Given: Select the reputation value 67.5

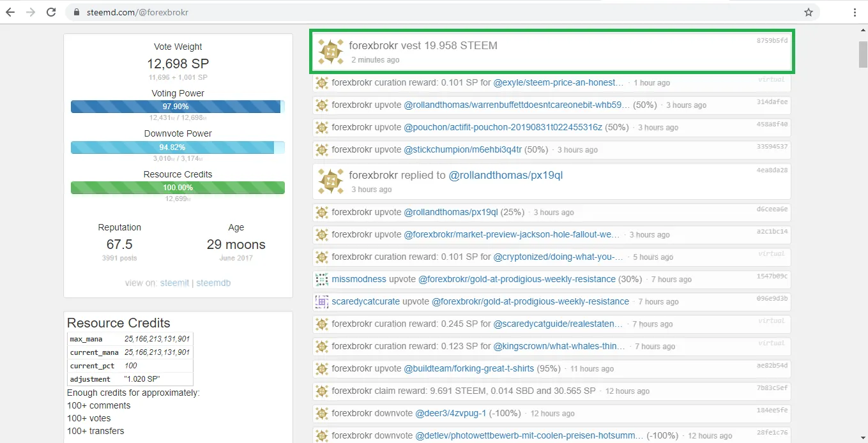Looking at the screenshot, I should (x=119, y=244).
